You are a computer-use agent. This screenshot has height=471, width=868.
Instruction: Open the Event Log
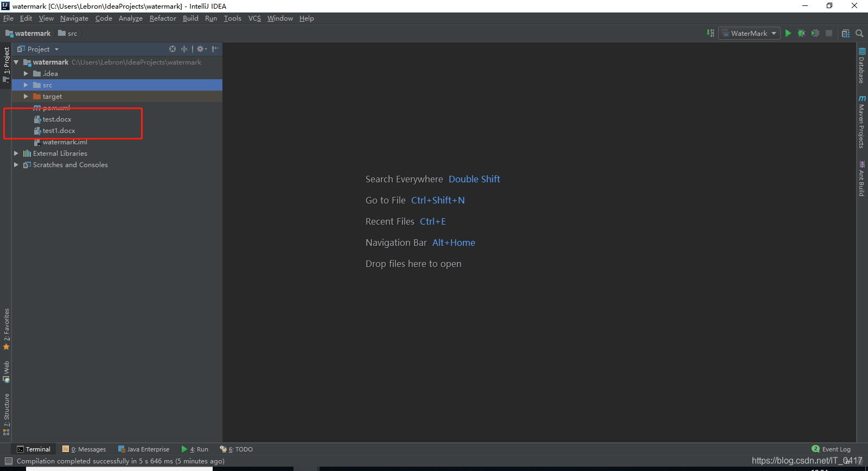click(831, 449)
